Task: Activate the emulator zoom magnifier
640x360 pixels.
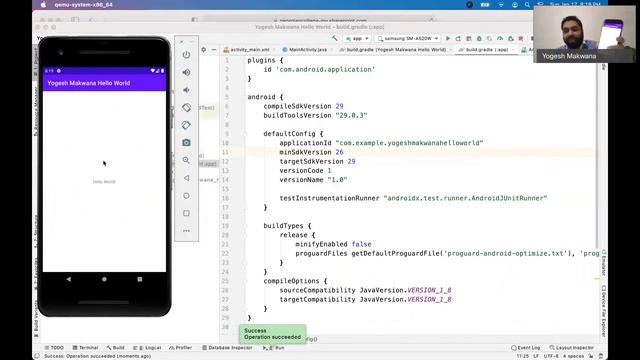Action: click(x=186, y=160)
